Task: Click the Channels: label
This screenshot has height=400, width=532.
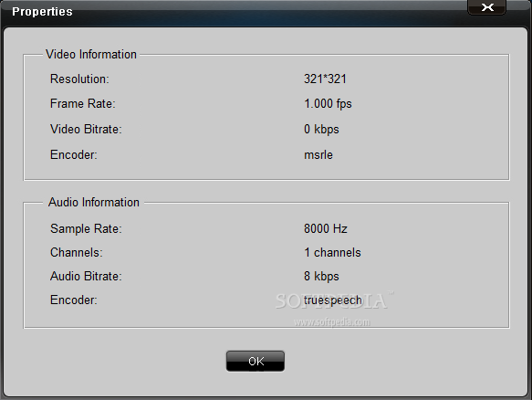Action: click(x=77, y=253)
